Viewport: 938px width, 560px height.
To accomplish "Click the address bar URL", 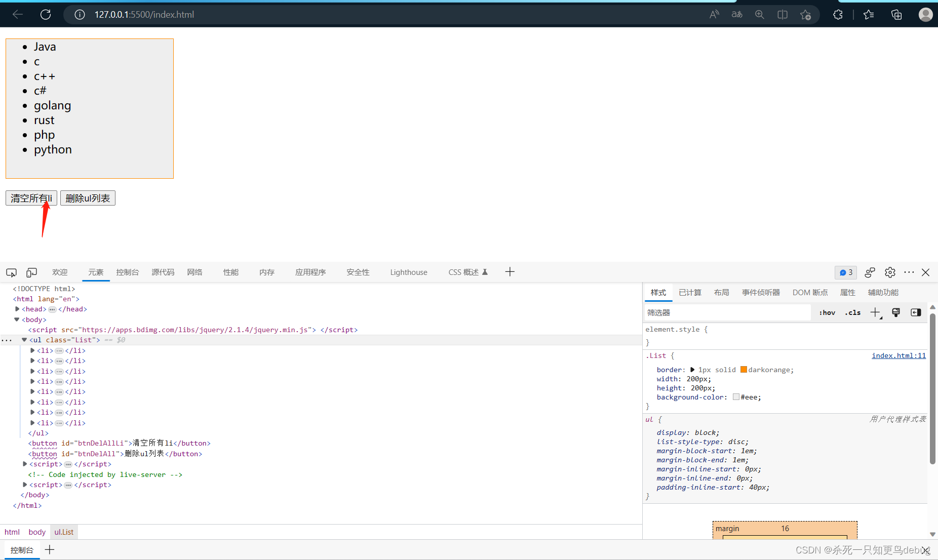I will coord(144,15).
